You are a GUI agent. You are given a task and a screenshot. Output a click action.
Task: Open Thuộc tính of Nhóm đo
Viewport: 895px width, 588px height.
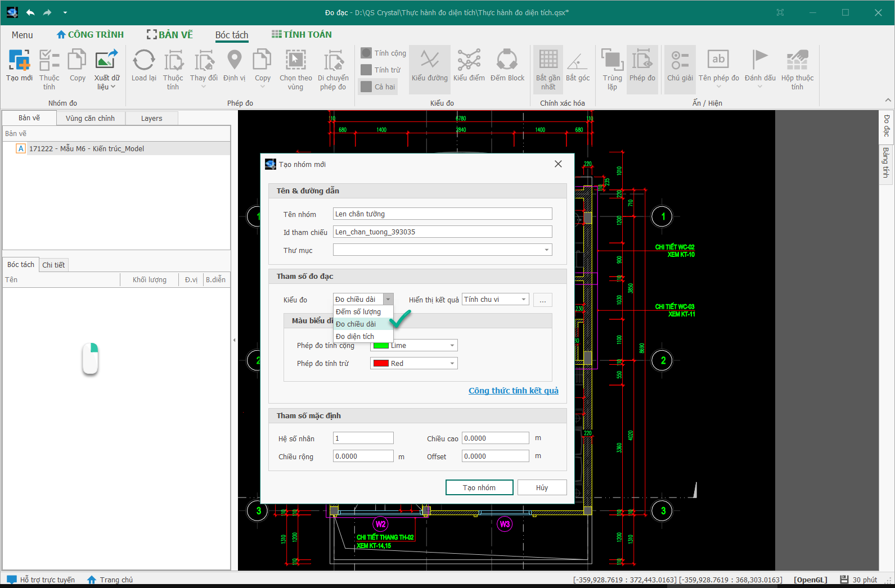point(49,69)
